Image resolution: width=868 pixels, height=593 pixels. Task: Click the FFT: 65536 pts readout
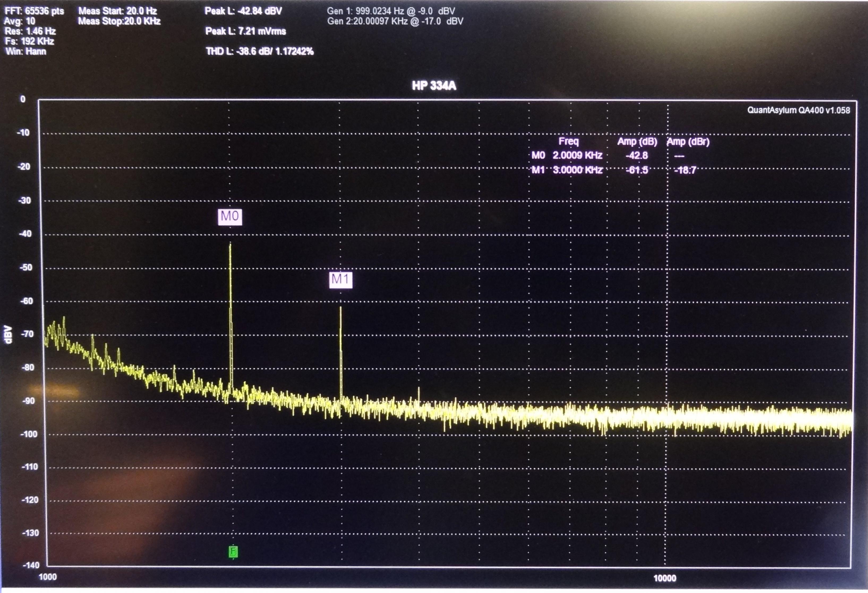(x=34, y=11)
